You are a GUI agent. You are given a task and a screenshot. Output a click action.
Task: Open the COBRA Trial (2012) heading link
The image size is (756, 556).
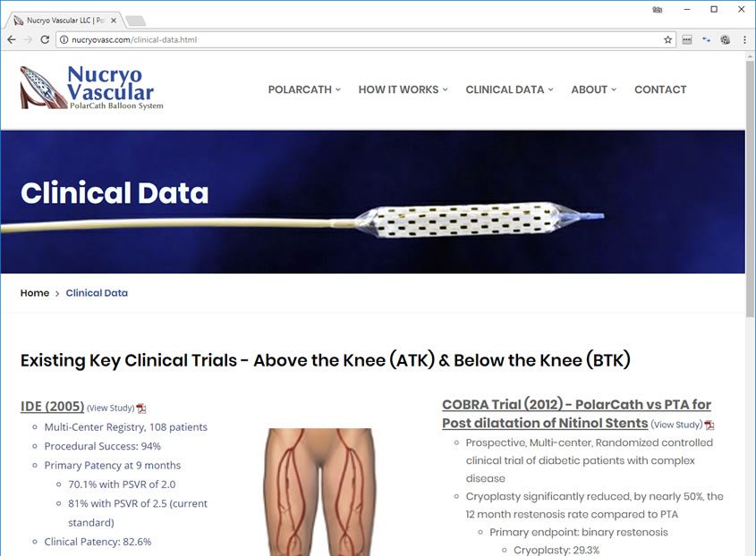[x=576, y=413]
